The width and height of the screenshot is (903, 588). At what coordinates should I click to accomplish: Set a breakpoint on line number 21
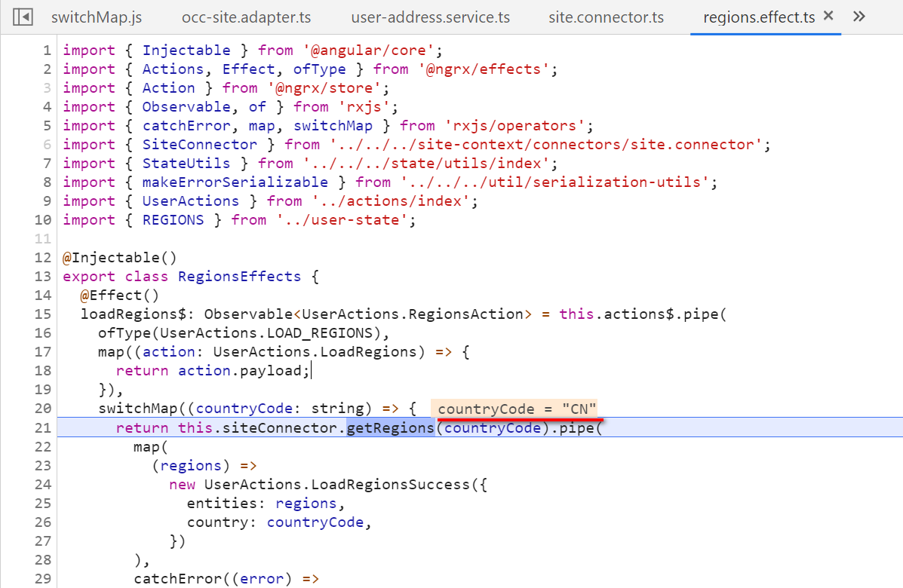tap(43, 427)
